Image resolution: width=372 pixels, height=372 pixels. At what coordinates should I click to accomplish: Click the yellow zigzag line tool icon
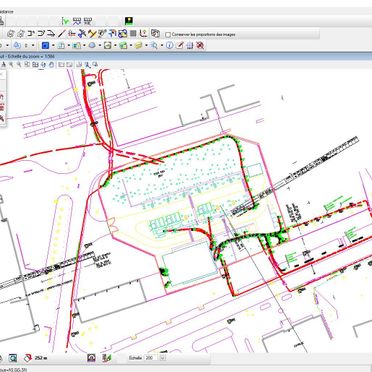pyautogui.click(x=92, y=34)
